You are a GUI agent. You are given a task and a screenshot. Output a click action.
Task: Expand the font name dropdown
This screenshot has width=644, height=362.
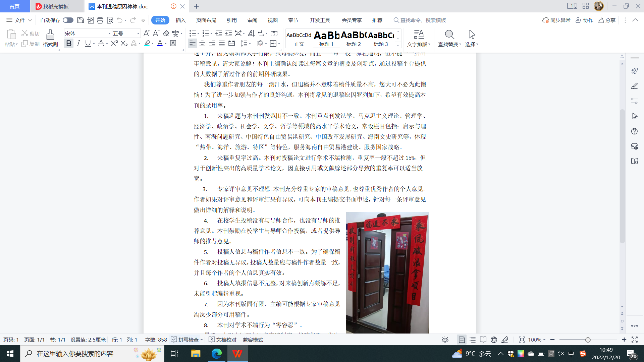(x=109, y=34)
